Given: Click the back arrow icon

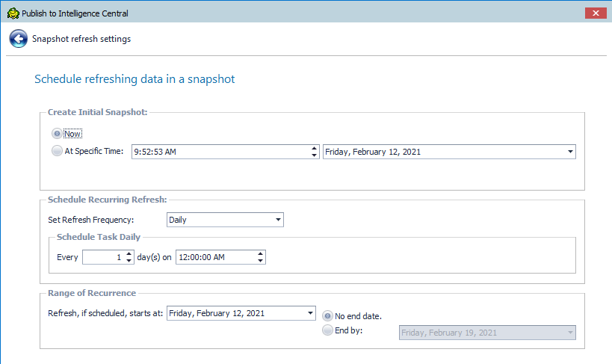Looking at the screenshot, I should (18, 39).
